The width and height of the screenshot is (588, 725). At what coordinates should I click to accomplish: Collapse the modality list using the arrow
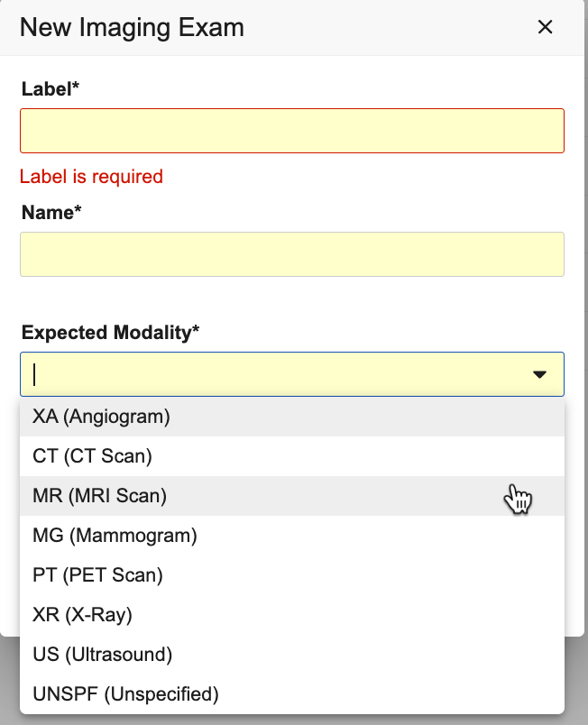[x=539, y=374]
